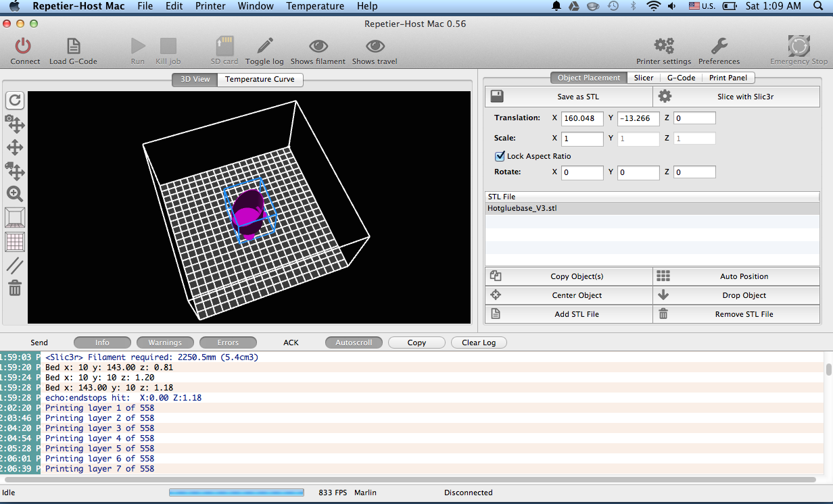Click Copy log button

[416, 343]
